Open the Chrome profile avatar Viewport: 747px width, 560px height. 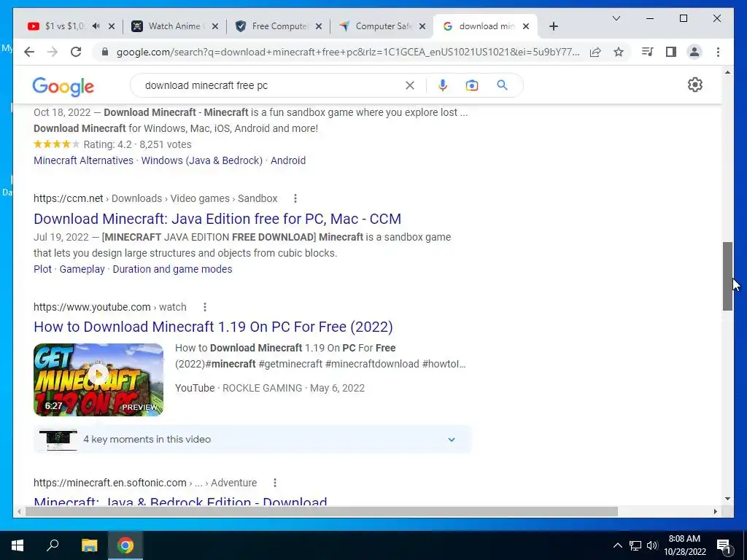[694, 52]
